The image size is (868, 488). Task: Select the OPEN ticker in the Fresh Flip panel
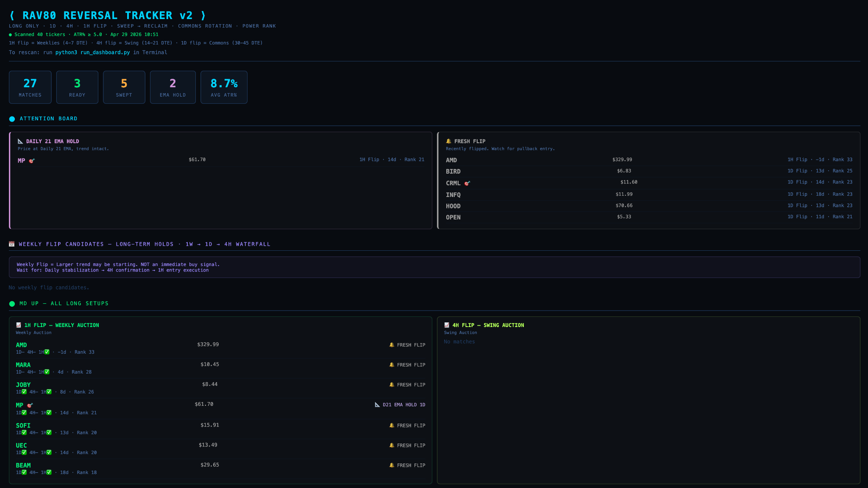click(453, 217)
